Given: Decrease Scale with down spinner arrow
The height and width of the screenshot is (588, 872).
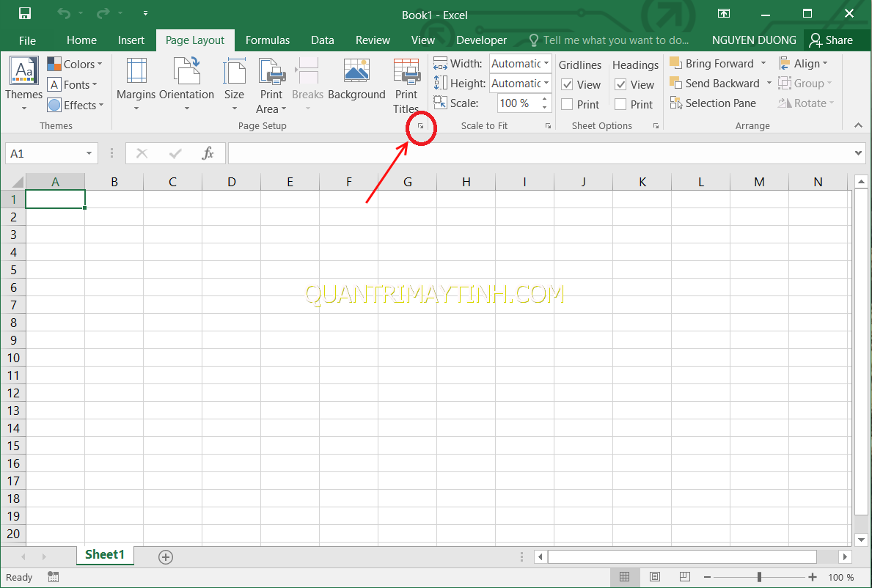Looking at the screenshot, I should tap(544, 108).
